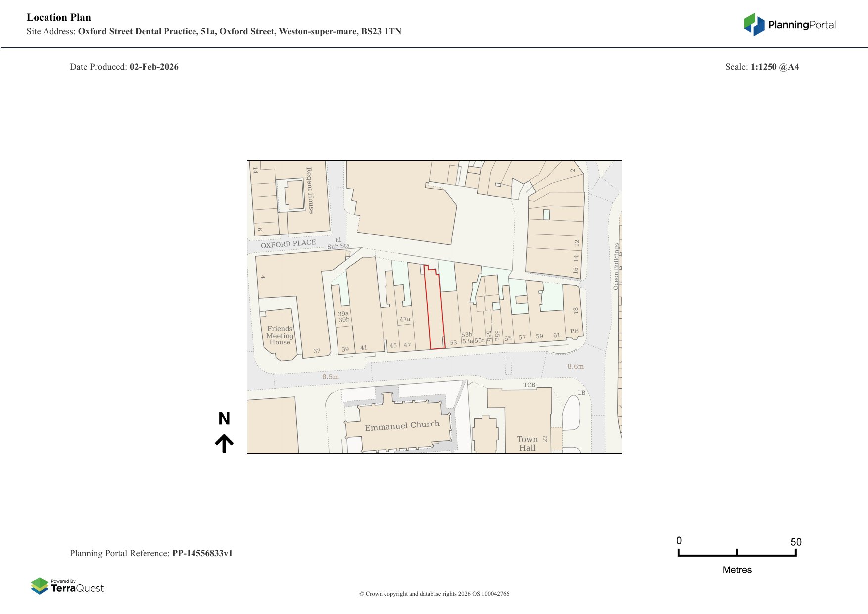Click the Crown copyright notice text

[x=434, y=594]
